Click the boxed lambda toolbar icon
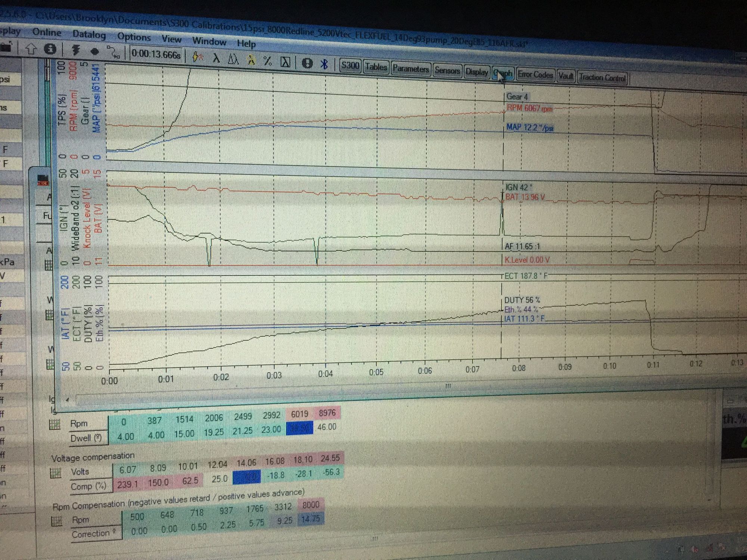This screenshot has width=747, height=560. coord(285,62)
